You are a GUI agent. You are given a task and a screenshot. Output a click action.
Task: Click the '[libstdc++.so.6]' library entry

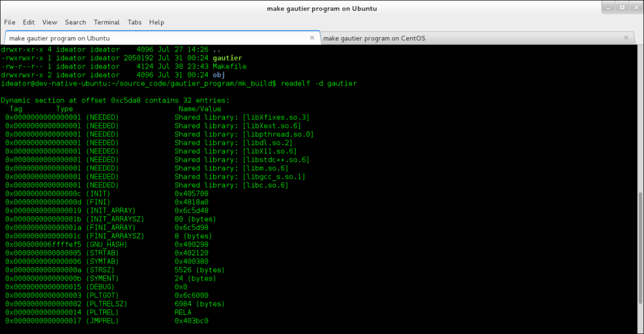coord(276,160)
